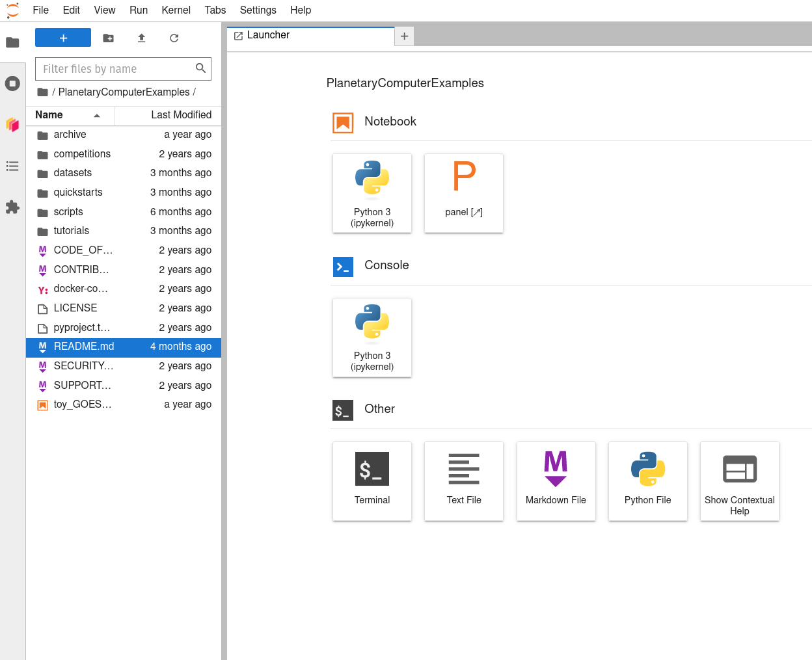Image resolution: width=812 pixels, height=660 pixels.
Task: Click the Show Contextual Help card
Action: 740,481
